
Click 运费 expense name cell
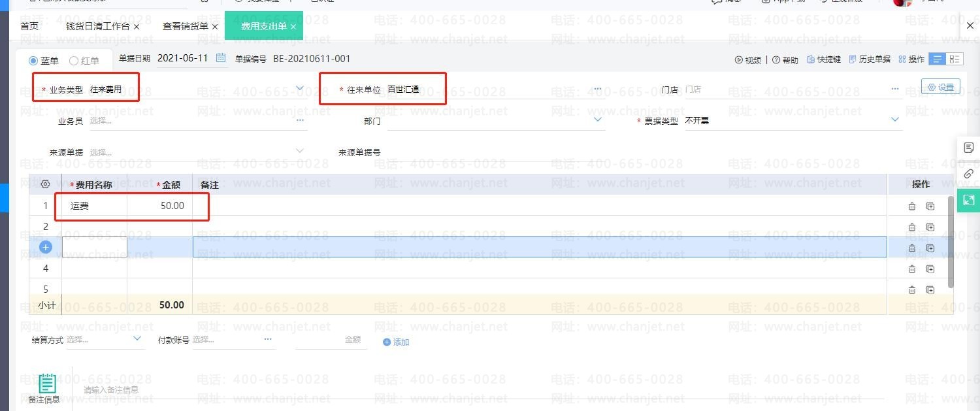pyautogui.click(x=95, y=206)
